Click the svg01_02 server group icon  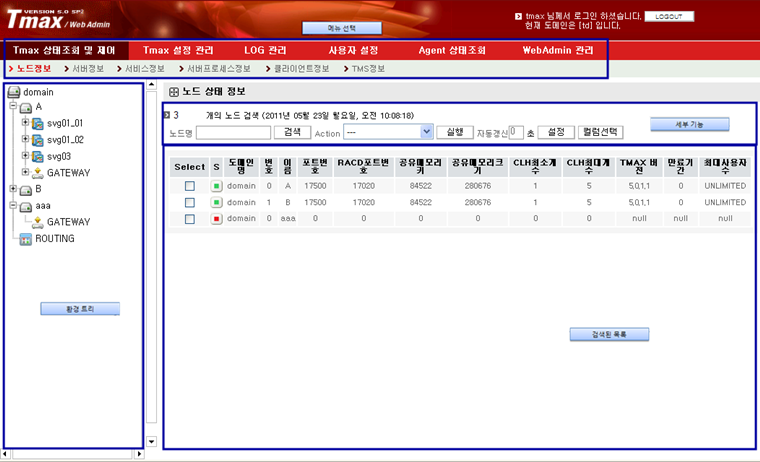[37, 141]
